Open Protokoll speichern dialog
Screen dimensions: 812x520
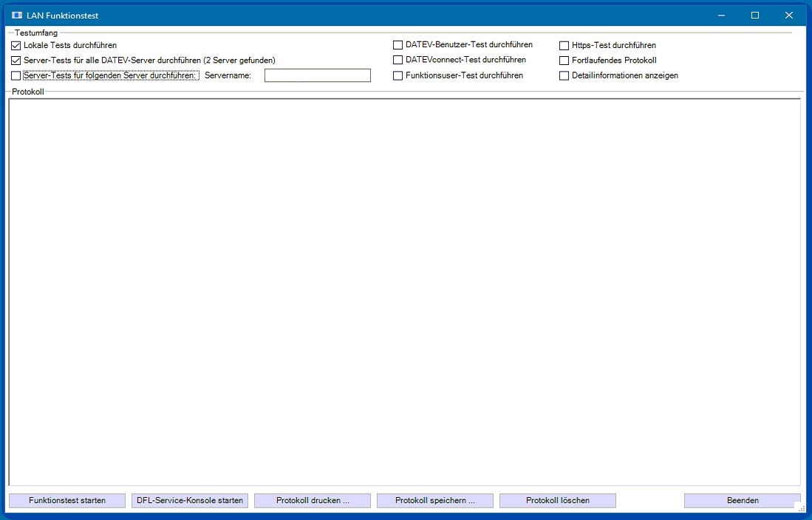point(435,501)
